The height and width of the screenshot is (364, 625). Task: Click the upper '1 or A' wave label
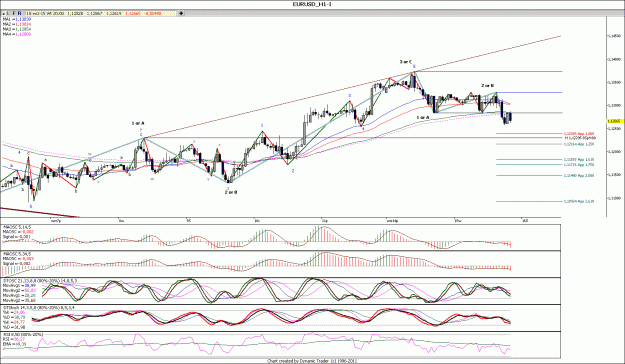click(x=138, y=124)
